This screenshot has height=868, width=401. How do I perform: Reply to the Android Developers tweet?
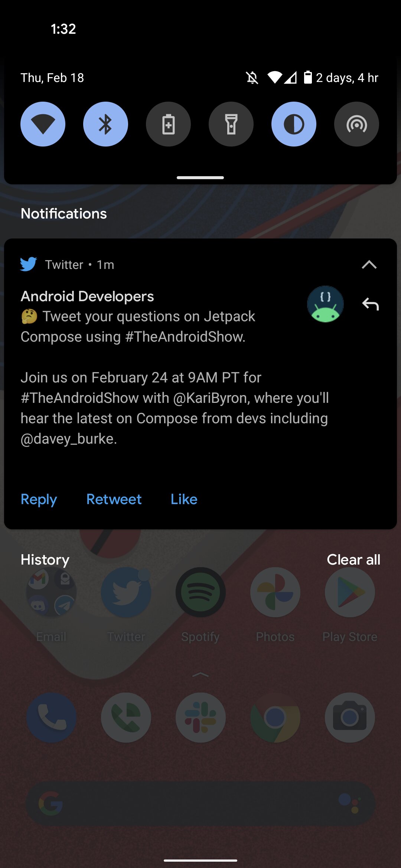[x=39, y=499]
